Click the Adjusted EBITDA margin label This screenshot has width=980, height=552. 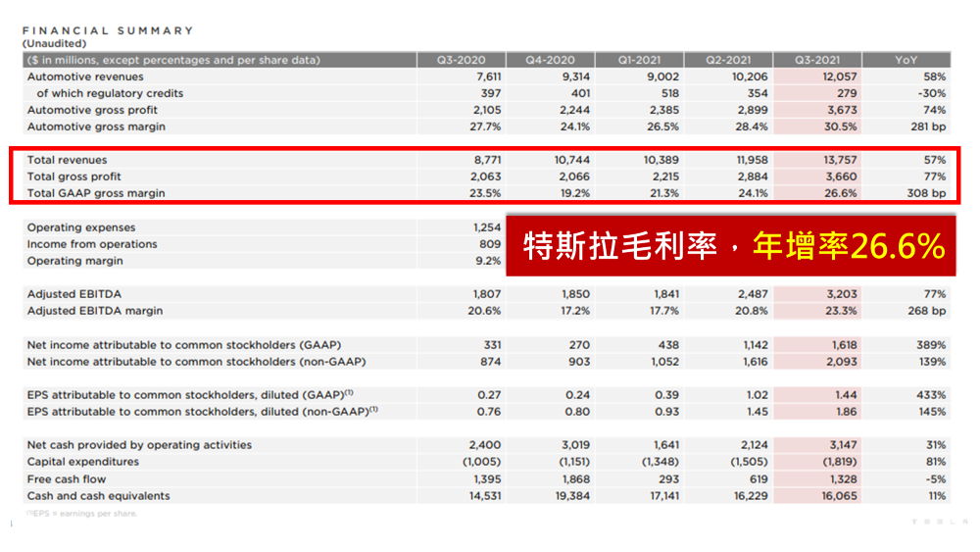(95, 311)
